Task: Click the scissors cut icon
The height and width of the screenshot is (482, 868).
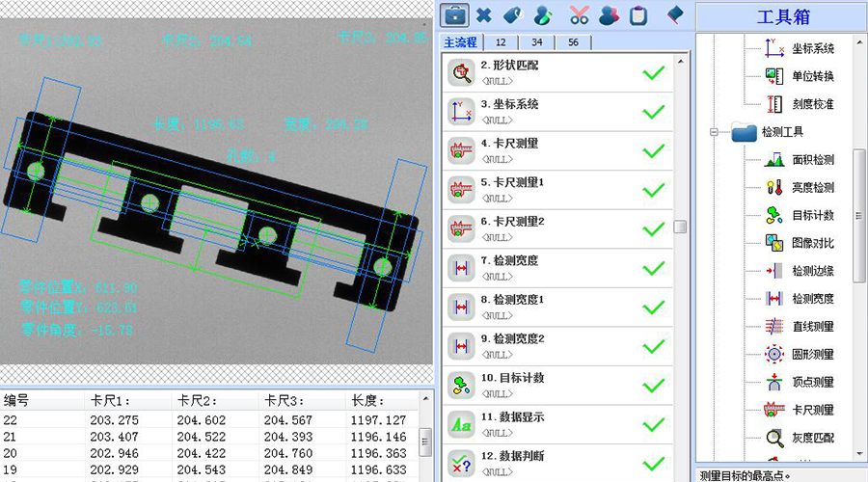Action: [579, 14]
